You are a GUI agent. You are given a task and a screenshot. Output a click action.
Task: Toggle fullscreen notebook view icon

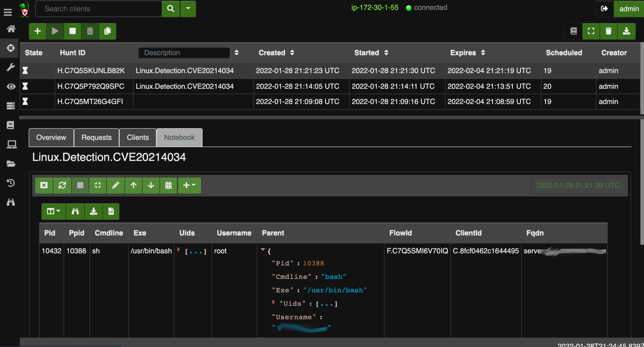click(591, 31)
